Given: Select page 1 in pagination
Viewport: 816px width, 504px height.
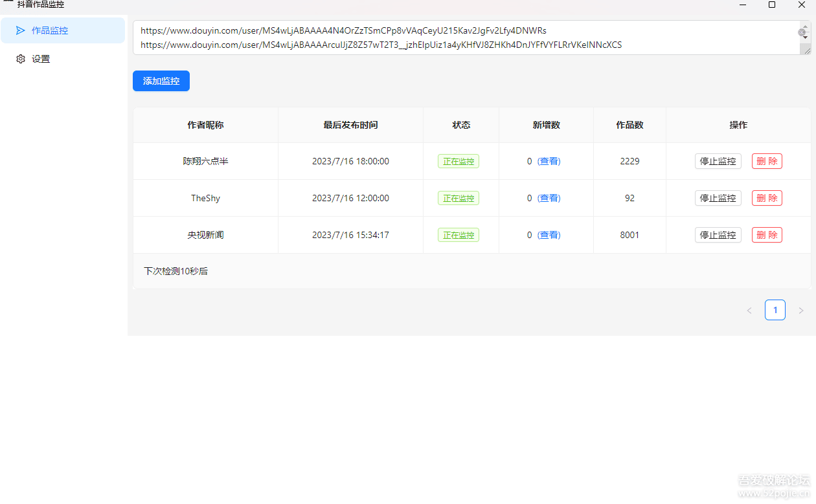Looking at the screenshot, I should pos(775,311).
